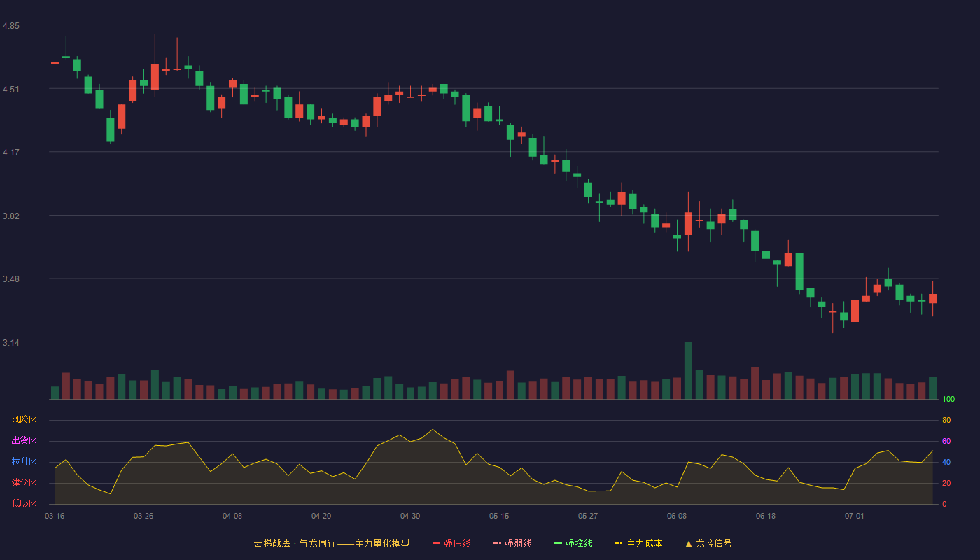
Task: Click the last red candlestick on right
Action: point(932,298)
